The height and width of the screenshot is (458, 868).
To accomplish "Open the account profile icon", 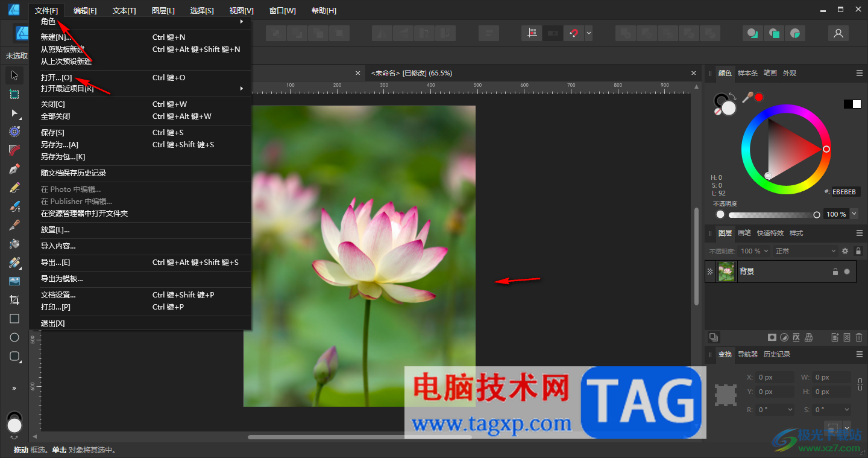I will pyautogui.click(x=838, y=33).
